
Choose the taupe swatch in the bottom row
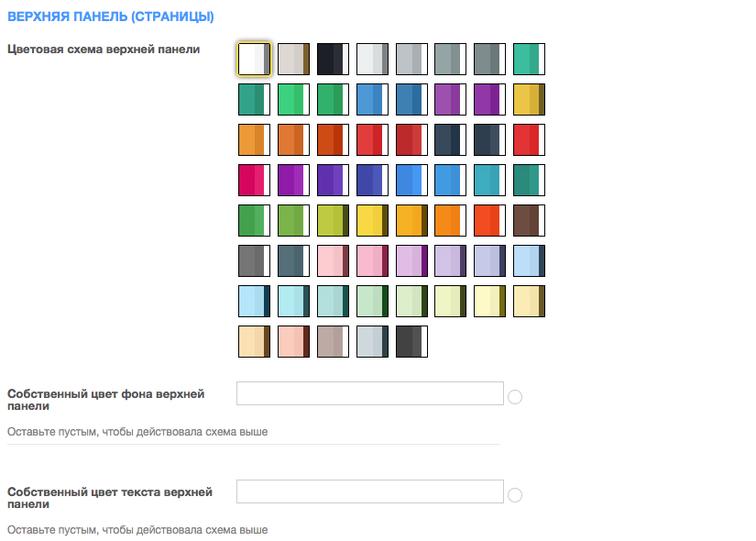[x=333, y=341]
